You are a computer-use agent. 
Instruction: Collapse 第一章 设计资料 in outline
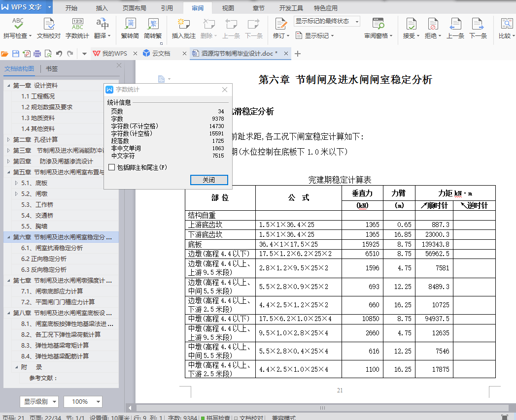(x=8, y=86)
